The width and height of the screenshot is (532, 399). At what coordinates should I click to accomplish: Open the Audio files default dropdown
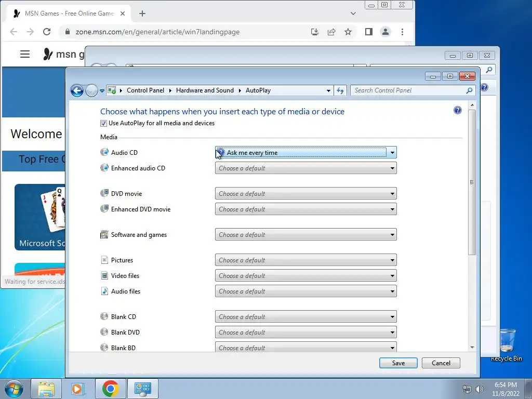305,291
